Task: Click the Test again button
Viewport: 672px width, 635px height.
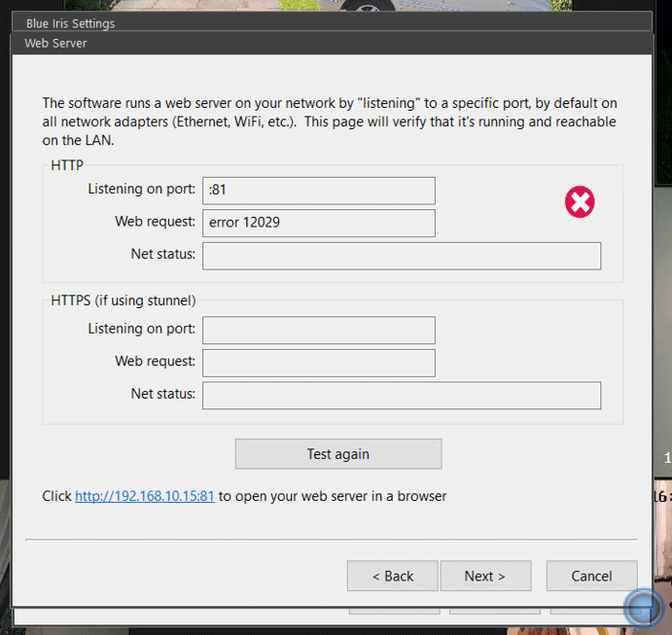Action: (338, 454)
